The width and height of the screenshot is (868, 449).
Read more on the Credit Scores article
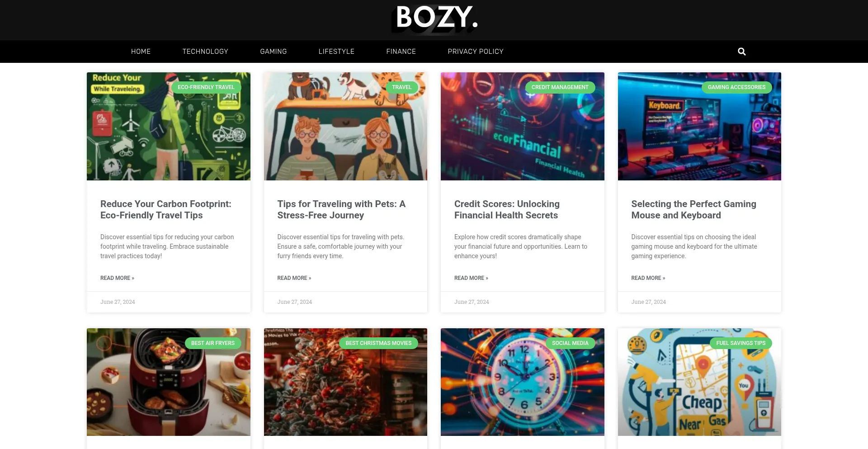tap(471, 278)
